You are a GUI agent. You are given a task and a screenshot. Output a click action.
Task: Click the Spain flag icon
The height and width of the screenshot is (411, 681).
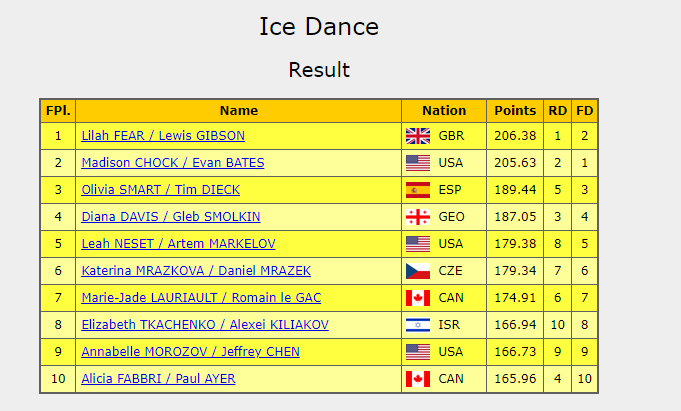coord(417,190)
